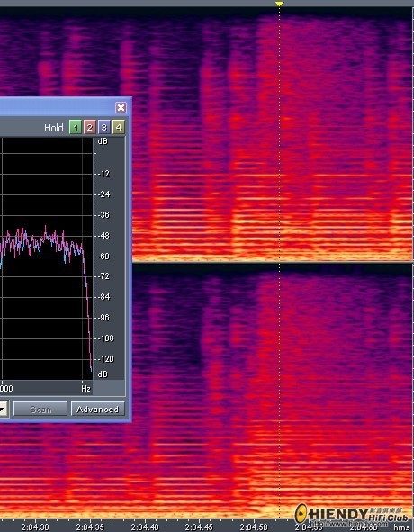Open the Advanced options
The width and height of the screenshot is (414, 532).
coord(98,410)
